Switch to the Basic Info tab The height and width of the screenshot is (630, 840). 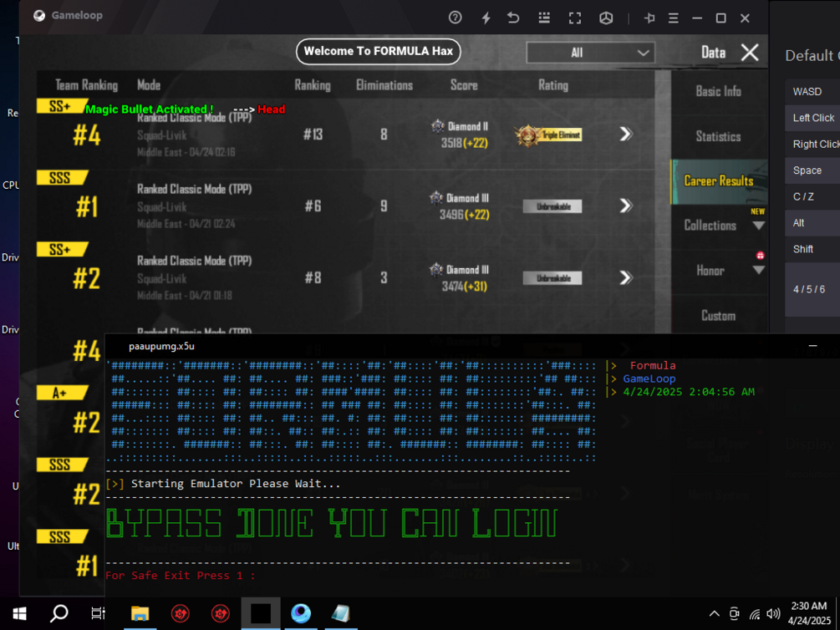coord(719,91)
